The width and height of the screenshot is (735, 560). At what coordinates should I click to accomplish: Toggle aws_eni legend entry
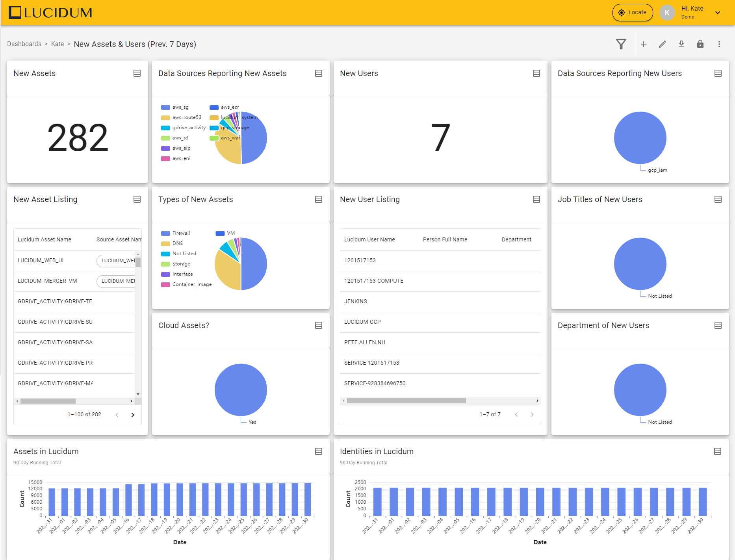click(x=176, y=158)
